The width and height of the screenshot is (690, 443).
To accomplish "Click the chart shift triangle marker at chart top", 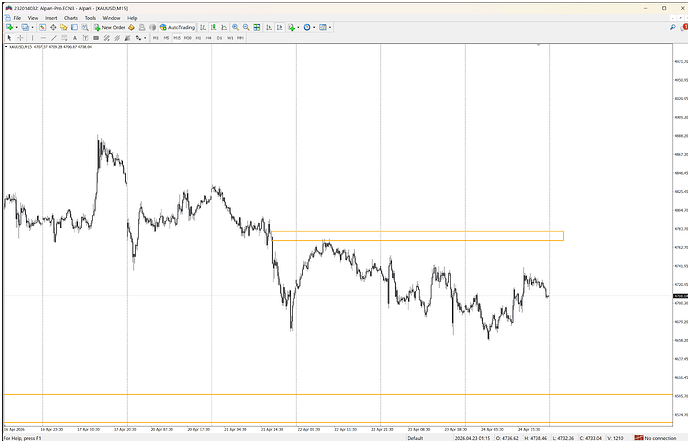I will click(539, 45).
